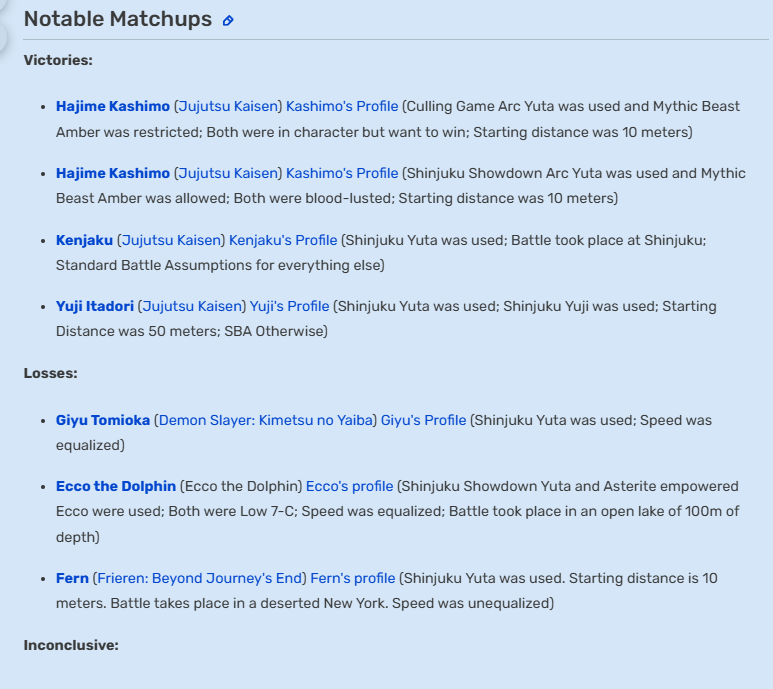Open the Fern character link
The width and height of the screenshot is (773, 689).
(72, 578)
